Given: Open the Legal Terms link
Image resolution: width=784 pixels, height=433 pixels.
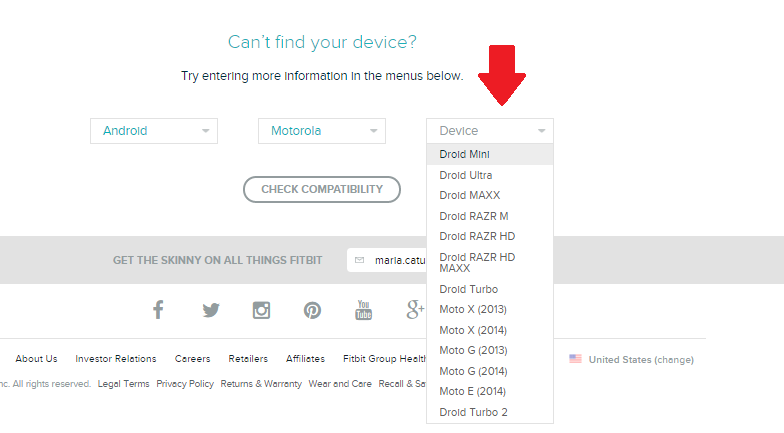Looking at the screenshot, I should click(124, 384).
